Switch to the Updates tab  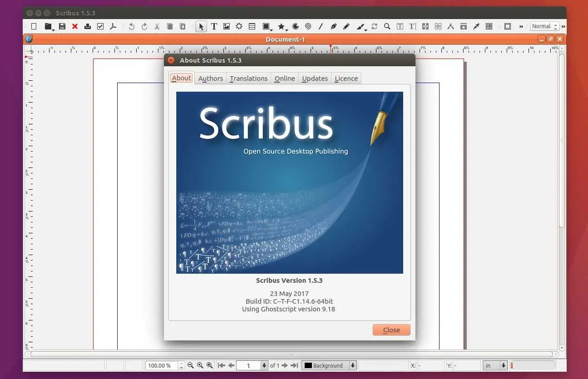tap(315, 79)
